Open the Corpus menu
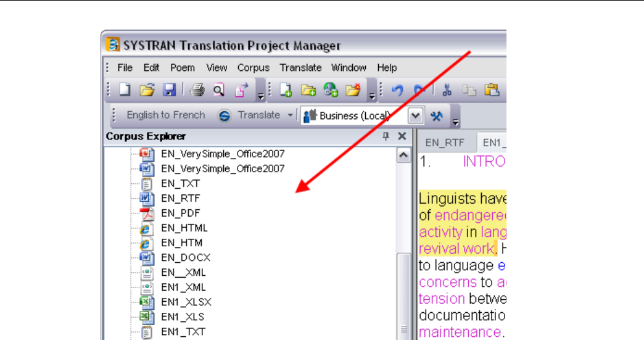Viewport: 644px width, 340px height. pyautogui.click(x=254, y=67)
